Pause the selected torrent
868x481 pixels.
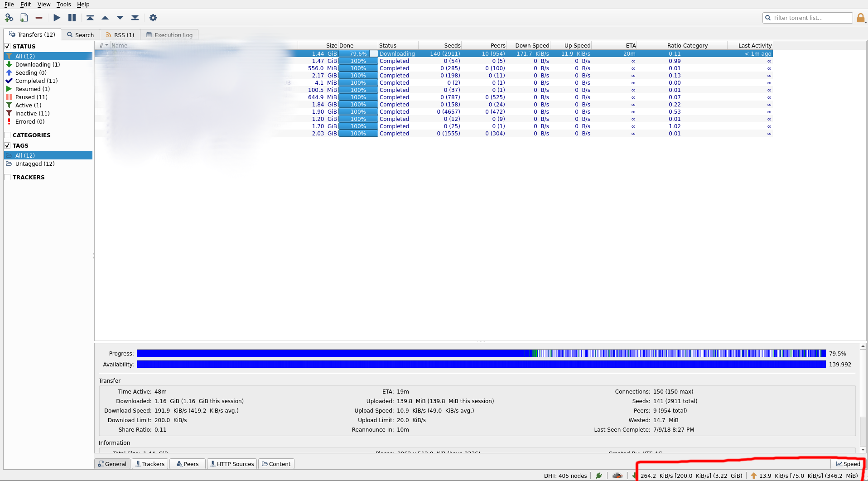click(x=72, y=18)
